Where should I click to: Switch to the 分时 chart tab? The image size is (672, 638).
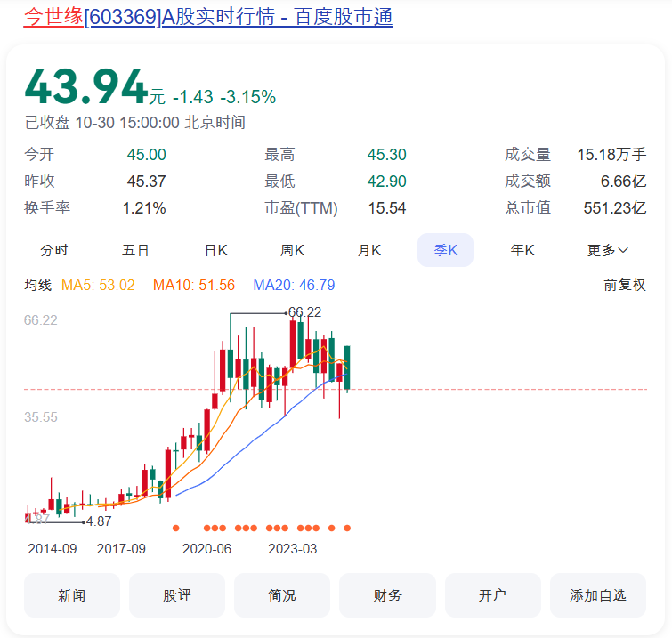pyautogui.click(x=54, y=250)
